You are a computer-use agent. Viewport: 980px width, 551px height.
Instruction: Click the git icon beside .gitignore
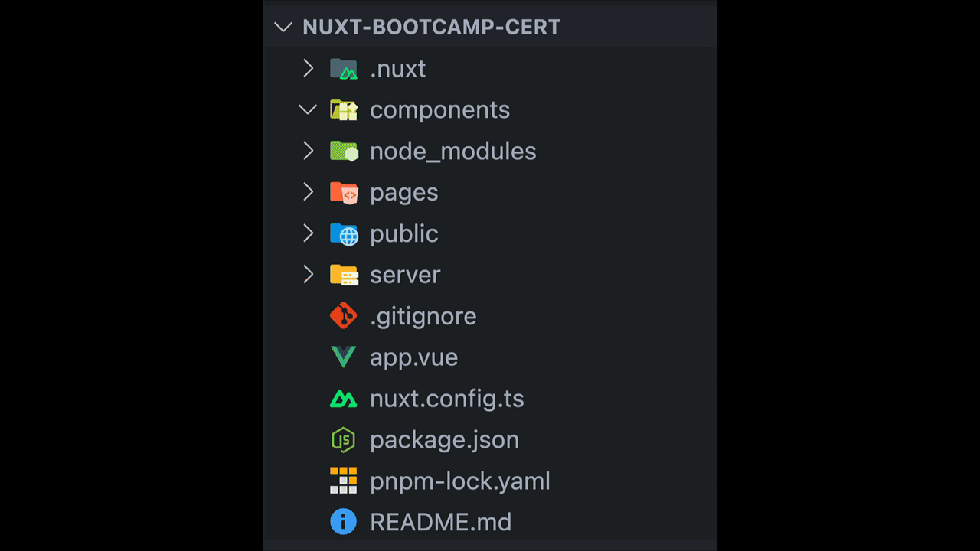pyautogui.click(x=344, y=316)
